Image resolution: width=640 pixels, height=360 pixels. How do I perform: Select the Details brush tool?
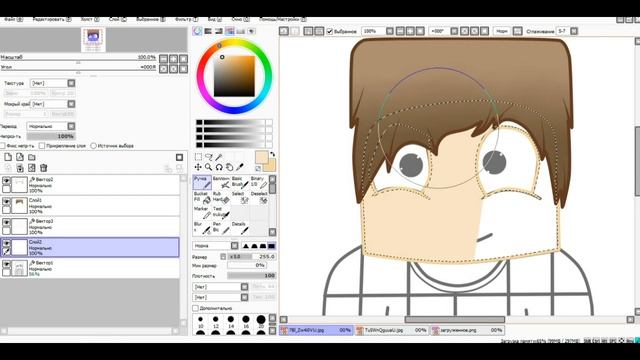tap(240, 228)
